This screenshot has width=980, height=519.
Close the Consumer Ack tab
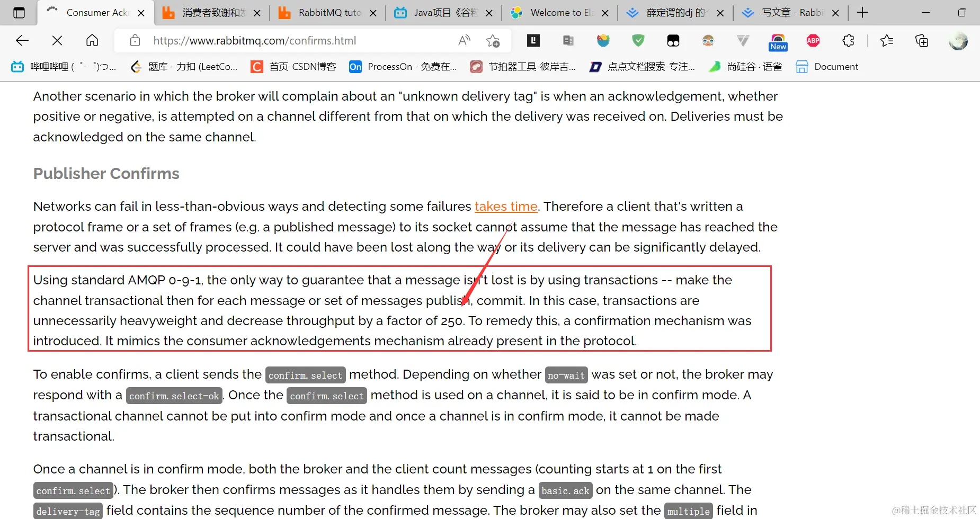point(141,13)
